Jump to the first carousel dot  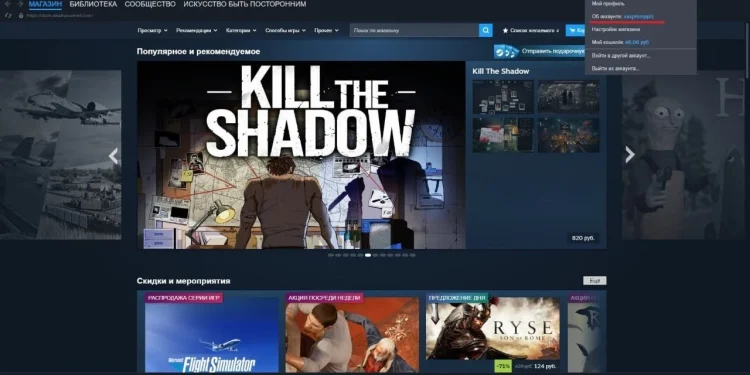(331, 255)
